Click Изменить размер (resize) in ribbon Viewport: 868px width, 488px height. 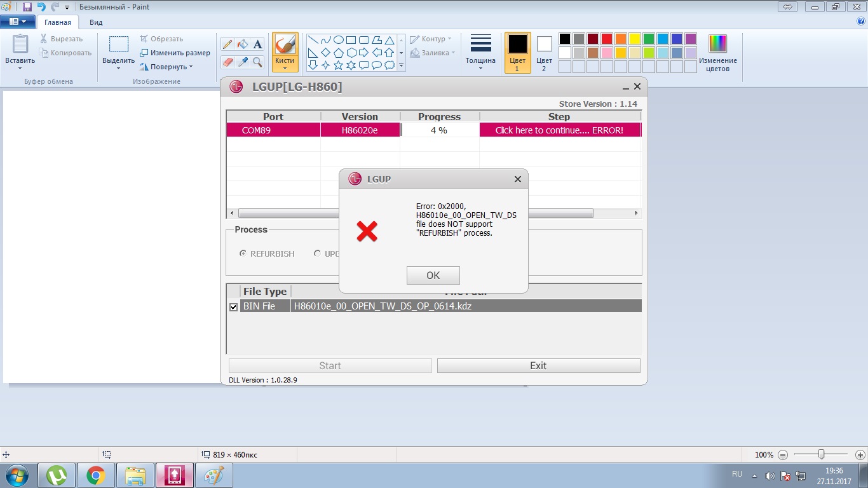pyautogui.click(x=175, y=53)
